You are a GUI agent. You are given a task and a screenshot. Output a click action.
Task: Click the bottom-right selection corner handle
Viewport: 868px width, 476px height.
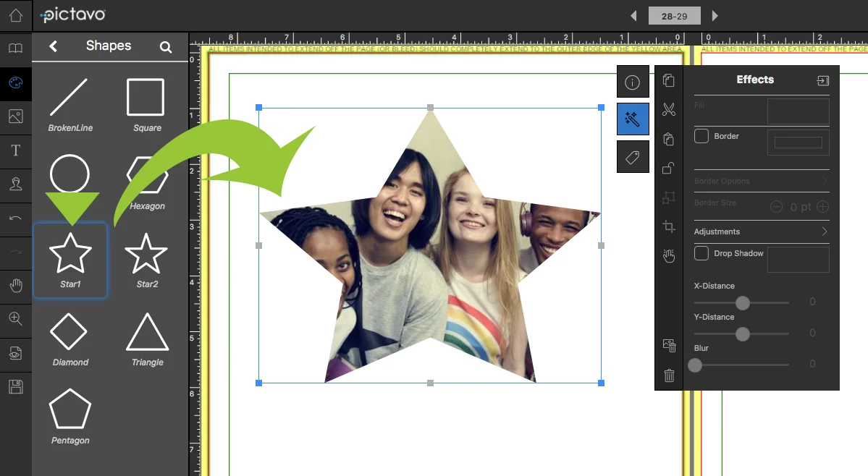pos(601,383)
